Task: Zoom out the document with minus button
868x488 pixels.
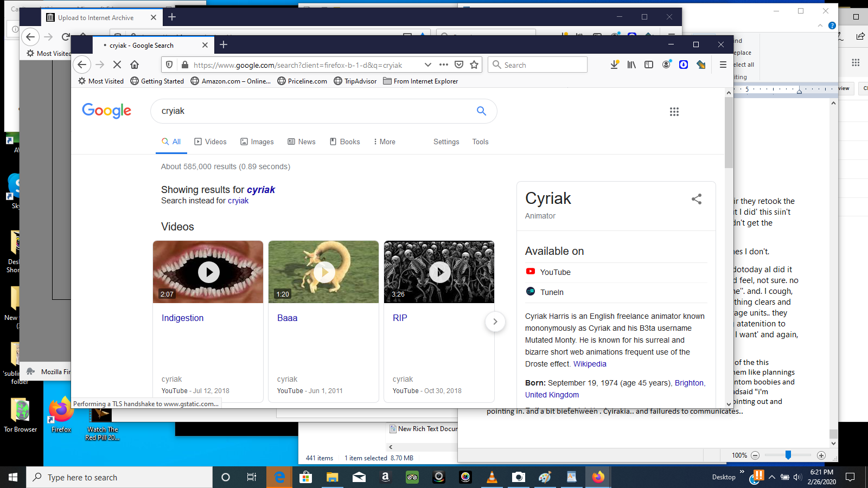Action: pyautogui.click(x=755, y=455)
